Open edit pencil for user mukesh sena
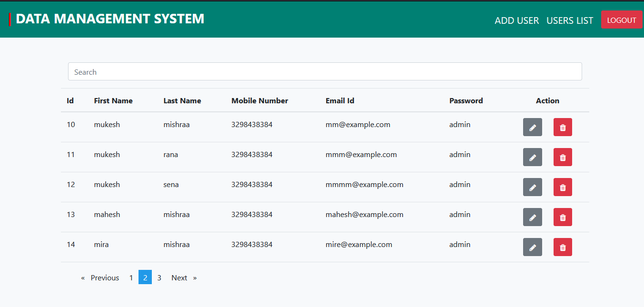Viewport: 644px width, 307px height. click(532, 187)
